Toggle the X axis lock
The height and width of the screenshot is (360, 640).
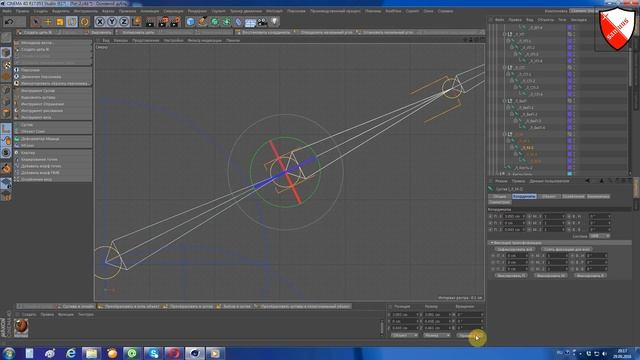pos(100,22)
